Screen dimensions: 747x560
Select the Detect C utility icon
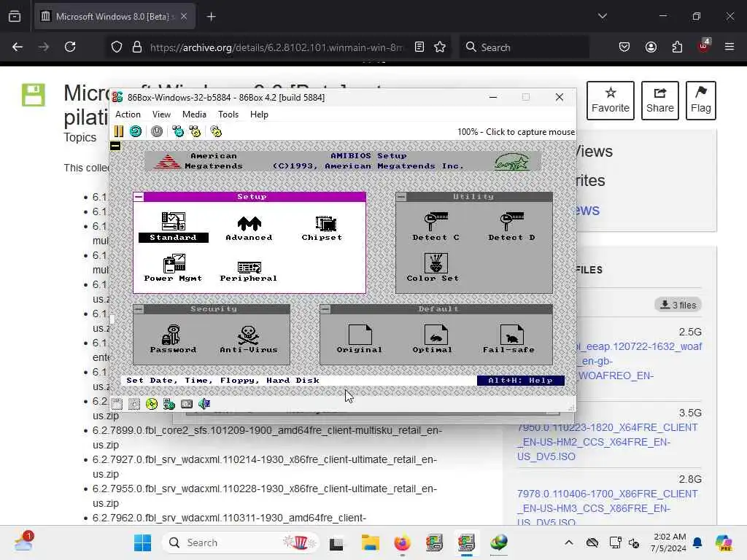[436, 227]
